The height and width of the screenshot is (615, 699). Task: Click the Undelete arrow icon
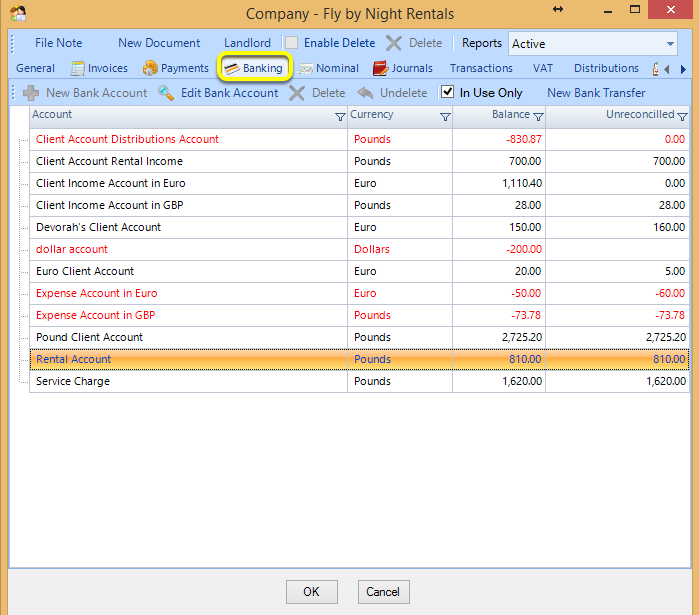[365, 93]
